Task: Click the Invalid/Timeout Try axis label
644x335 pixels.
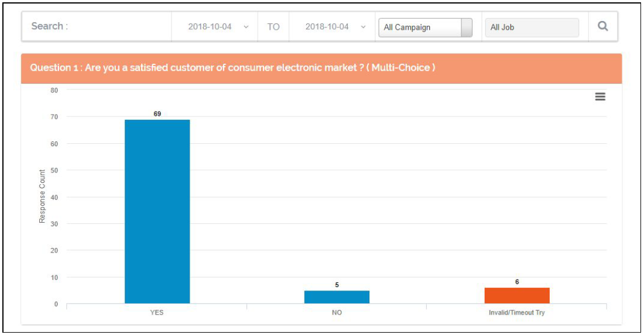Action: point(517,313)
